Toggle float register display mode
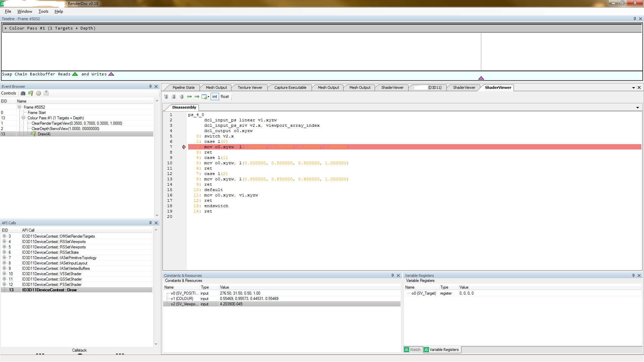 (x=225, y=97)
